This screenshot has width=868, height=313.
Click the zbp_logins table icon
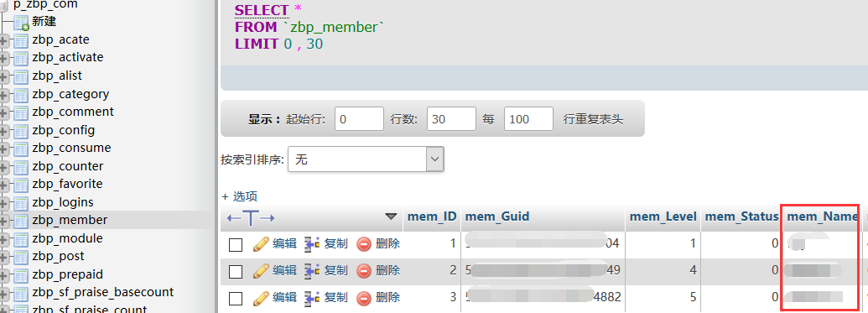click(x=20, y=203)
